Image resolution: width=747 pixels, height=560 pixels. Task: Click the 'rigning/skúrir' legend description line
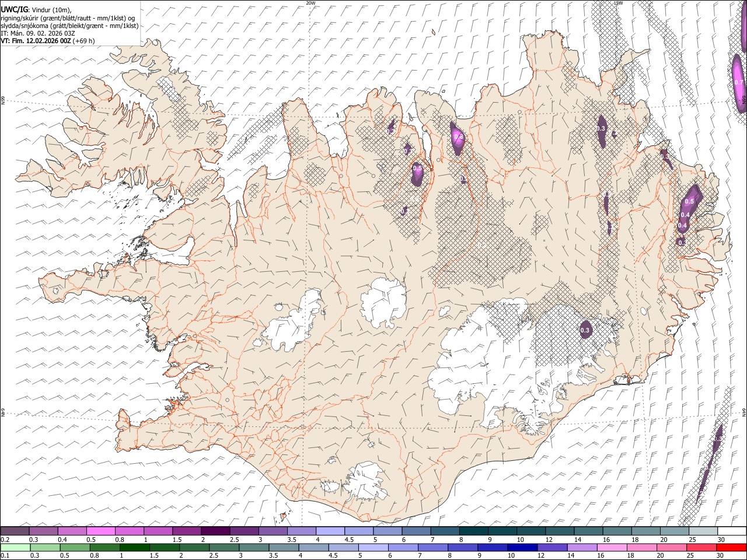[69, 18]
